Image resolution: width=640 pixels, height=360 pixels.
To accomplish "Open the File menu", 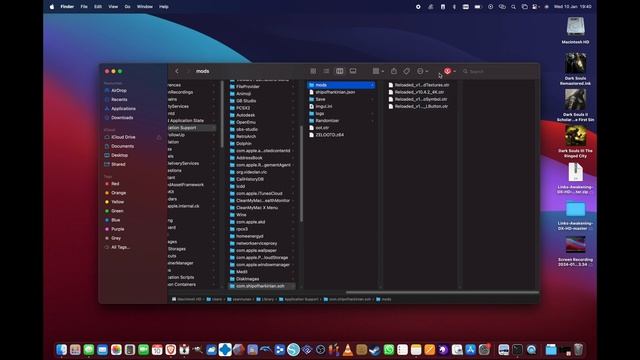I will pos(84,7).
